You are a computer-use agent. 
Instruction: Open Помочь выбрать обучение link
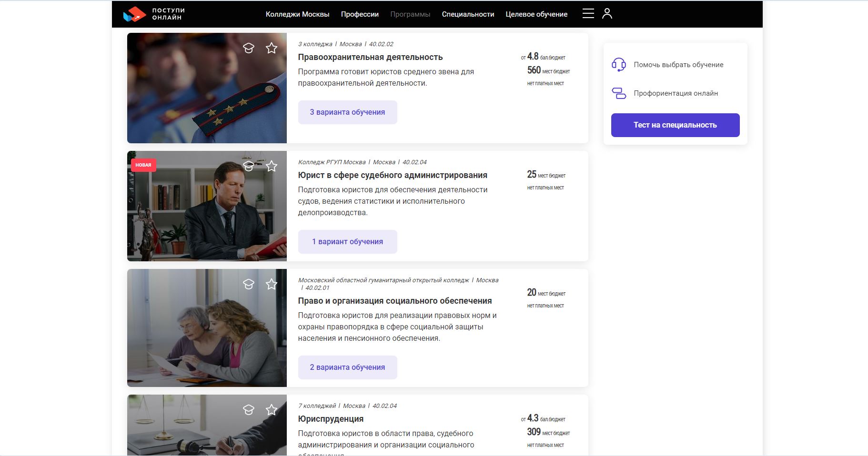[x=678, y=65]
